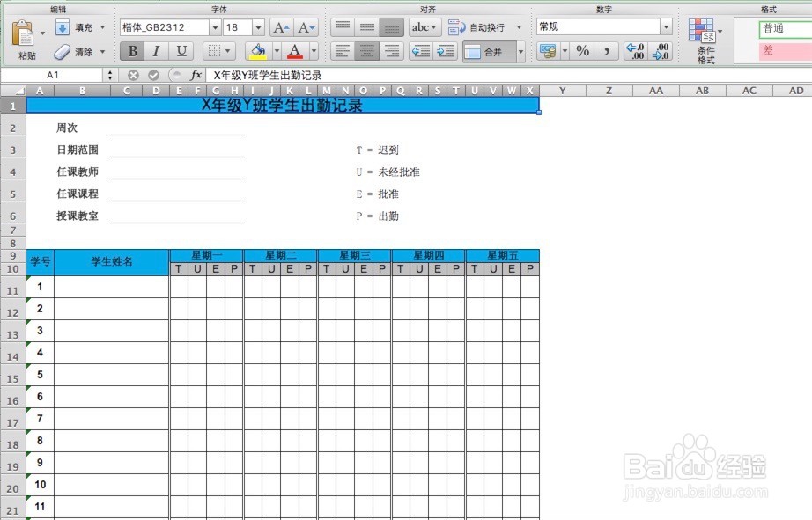Open the Merge (合并) options arrow
Screen dimensions: 812x520
click(x=521, y=52)
